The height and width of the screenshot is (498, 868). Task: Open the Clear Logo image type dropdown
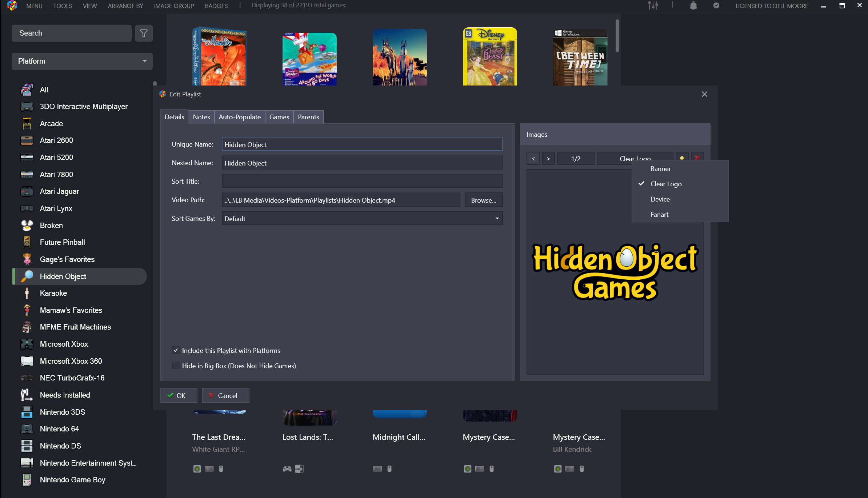(635, 158)
